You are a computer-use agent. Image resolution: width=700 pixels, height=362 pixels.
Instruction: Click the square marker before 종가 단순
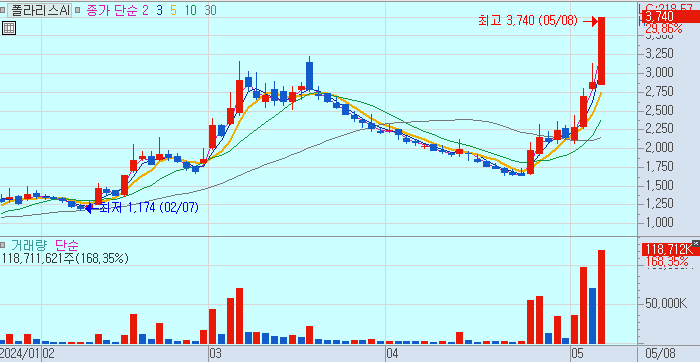coord(78,10)
